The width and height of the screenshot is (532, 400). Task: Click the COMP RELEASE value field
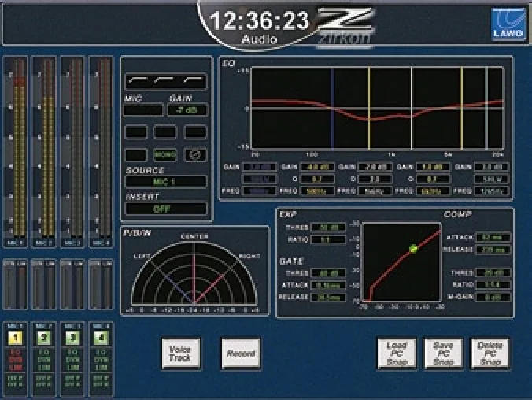click(493, 250)
